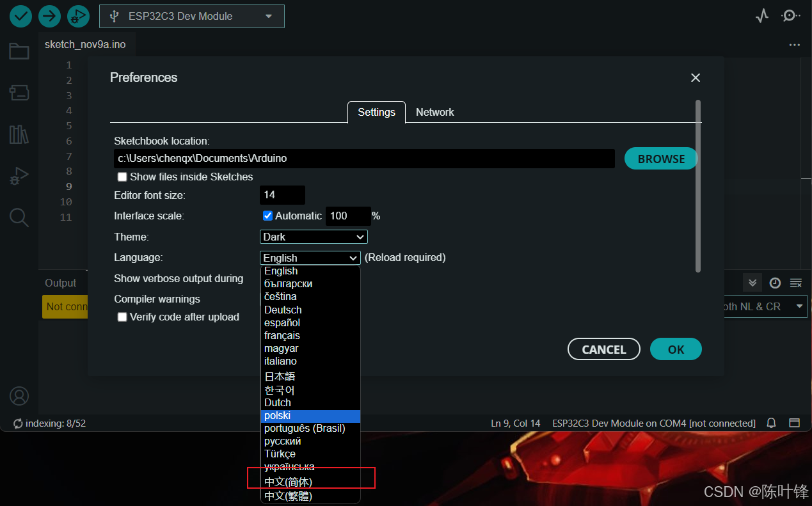
Task: Toggle timestamp clock icon in output panel
Action: (775, 283)
